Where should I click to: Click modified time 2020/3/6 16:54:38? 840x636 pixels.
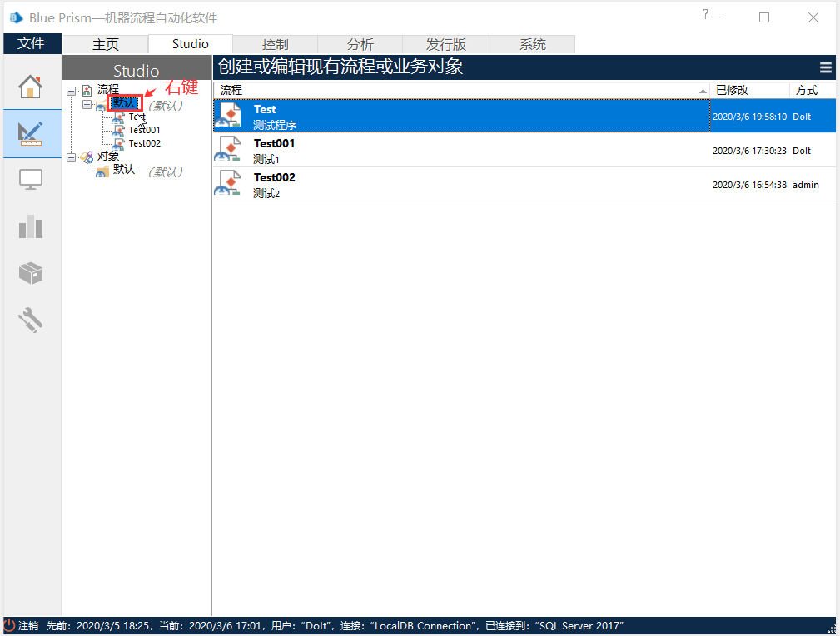749,186
